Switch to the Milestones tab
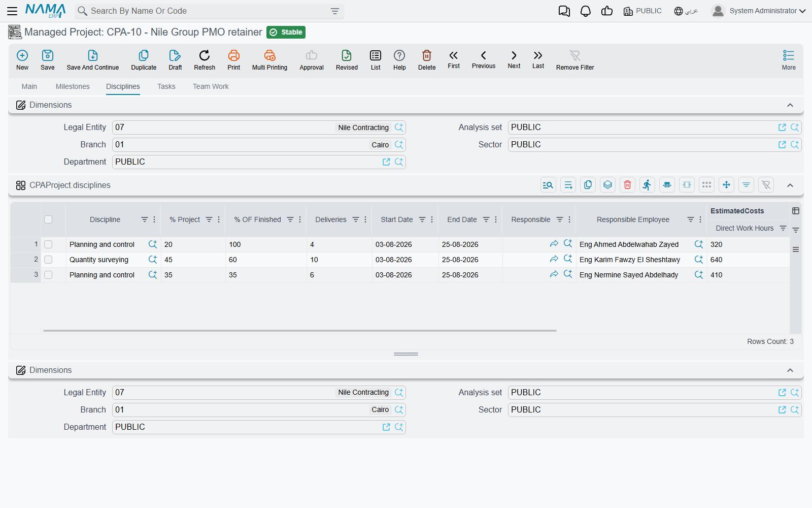 point(73,86)
